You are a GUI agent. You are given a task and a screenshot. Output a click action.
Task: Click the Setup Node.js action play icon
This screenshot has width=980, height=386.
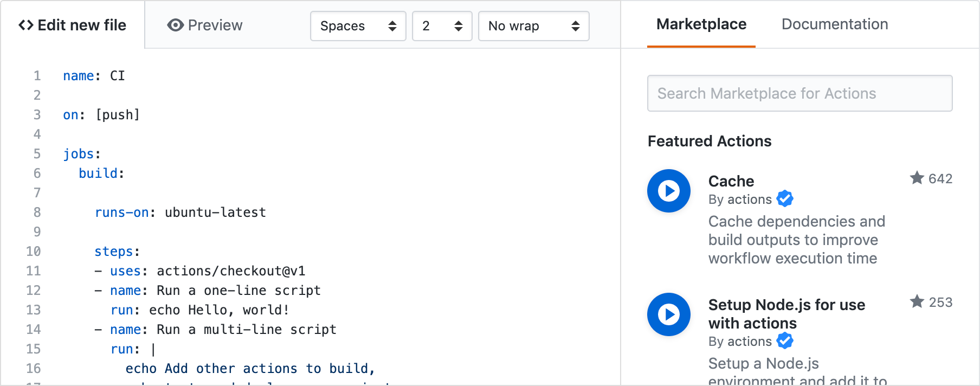click(x=668, y=314)
